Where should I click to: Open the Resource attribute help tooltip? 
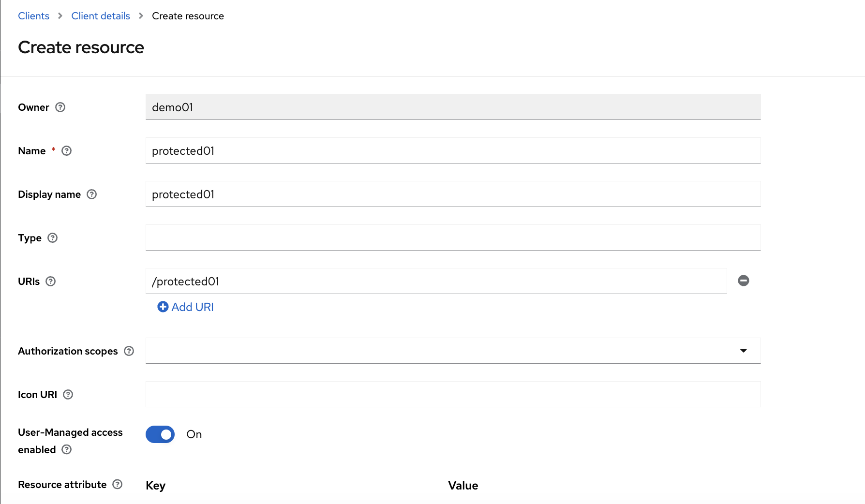[117, 484]
